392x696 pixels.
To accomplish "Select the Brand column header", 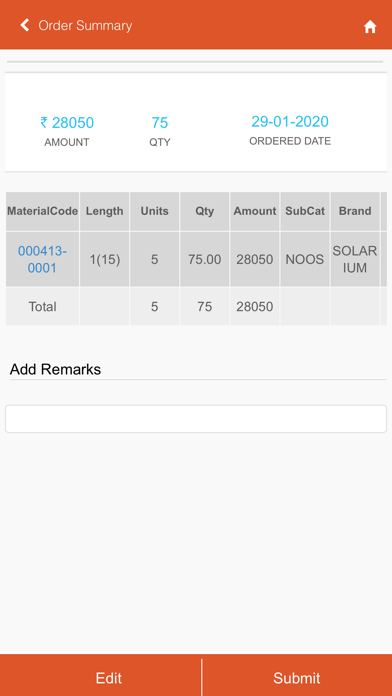I will pos(355,211).
